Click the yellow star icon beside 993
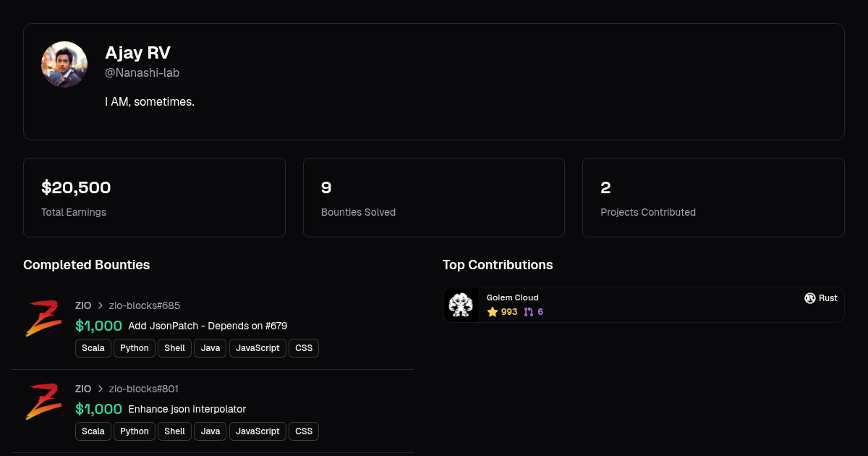This screenshot has width=868, height=456. (x=493, y=312)
